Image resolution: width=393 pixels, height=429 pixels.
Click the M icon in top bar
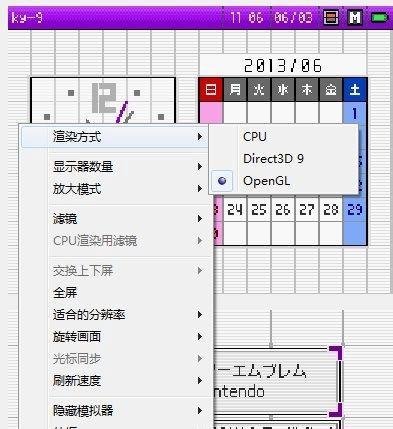[355, 18]
